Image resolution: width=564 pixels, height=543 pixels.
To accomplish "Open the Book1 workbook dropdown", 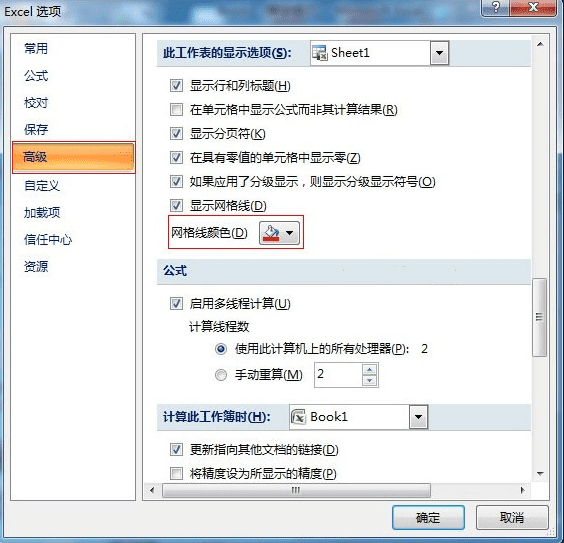I will pos(418,417).
